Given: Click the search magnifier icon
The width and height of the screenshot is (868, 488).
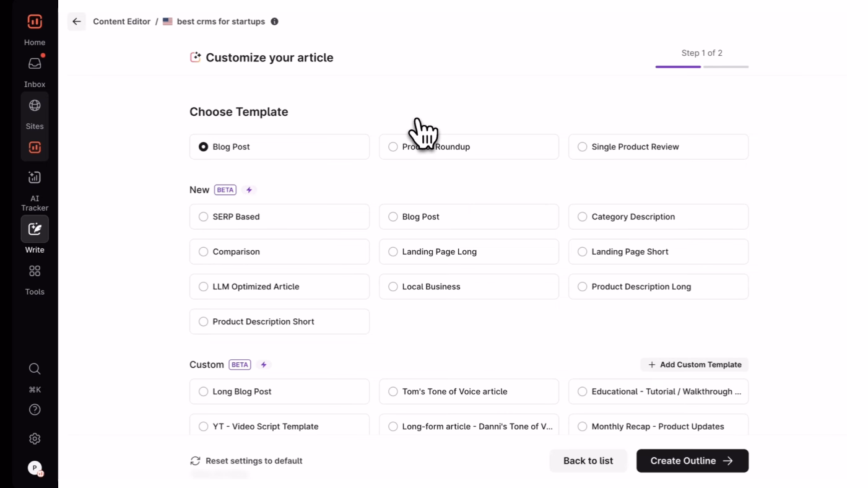Looking at the screenshot, I should point(35,369).
